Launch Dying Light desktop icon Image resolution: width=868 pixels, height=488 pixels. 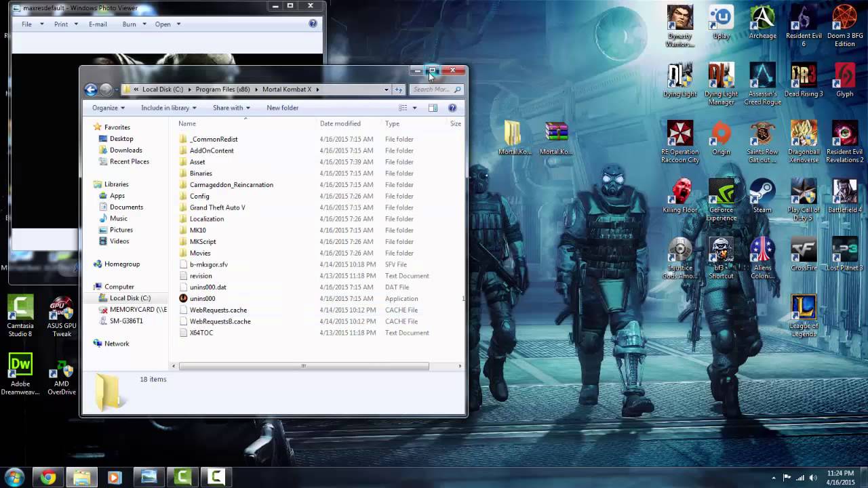point(679,80)
